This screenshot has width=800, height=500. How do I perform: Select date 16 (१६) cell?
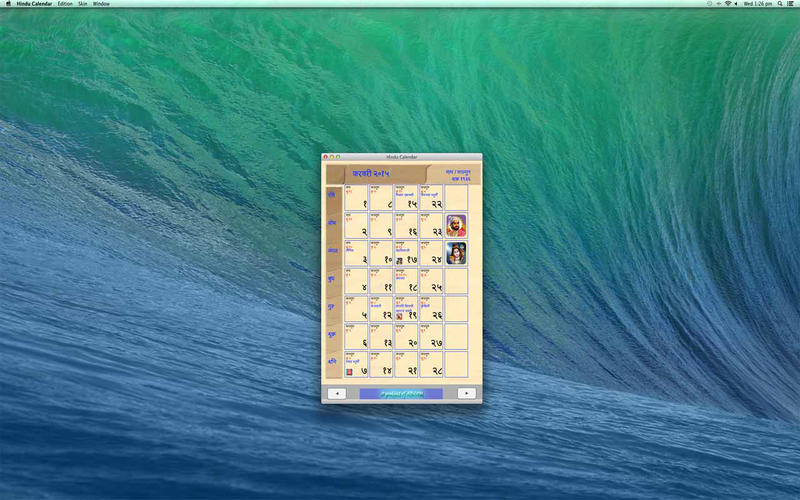[x=406, y=226]
